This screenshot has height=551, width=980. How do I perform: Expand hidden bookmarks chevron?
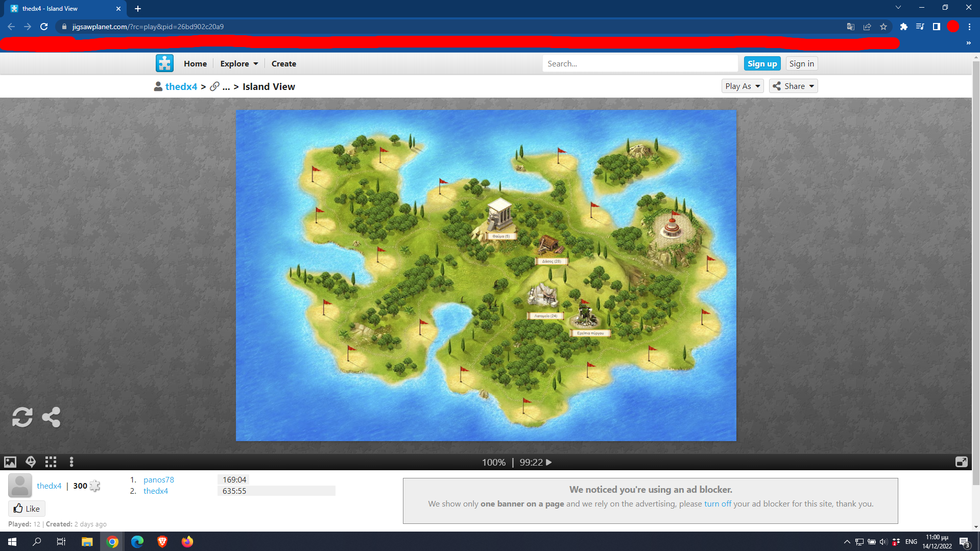(x=968, y=43)
